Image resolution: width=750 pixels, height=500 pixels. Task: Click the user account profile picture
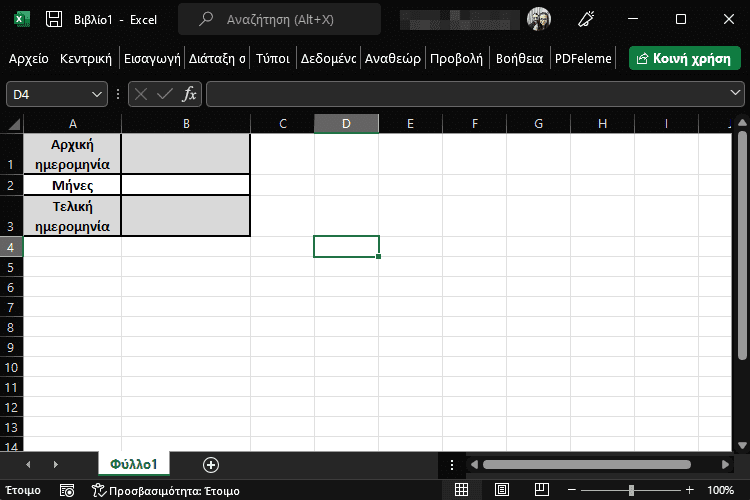(540, 19)
